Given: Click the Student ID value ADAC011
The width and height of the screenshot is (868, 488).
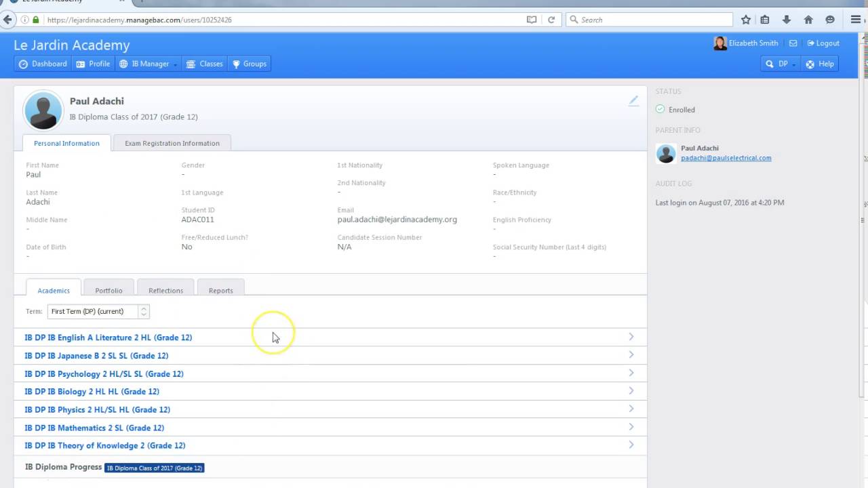Looking at the screenshot, I should click(x=198, y=220).
